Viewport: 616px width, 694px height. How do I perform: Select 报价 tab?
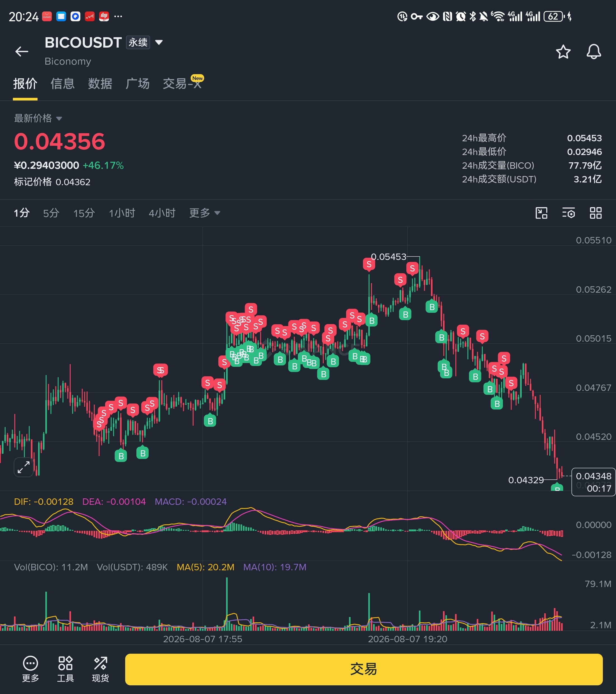(25, 83)
